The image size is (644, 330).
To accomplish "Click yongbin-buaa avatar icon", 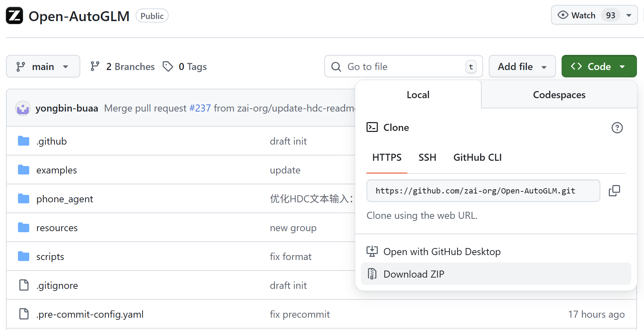I will [23, 108].
